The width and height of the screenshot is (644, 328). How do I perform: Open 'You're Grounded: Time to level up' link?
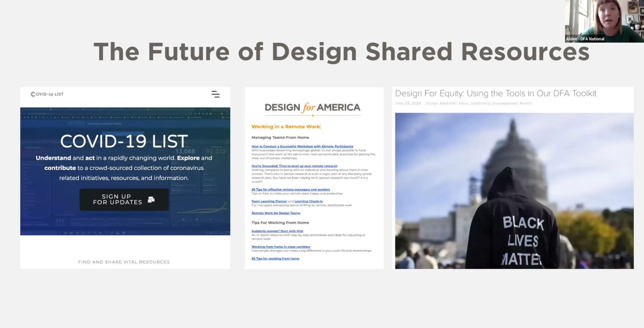point(294,166)
